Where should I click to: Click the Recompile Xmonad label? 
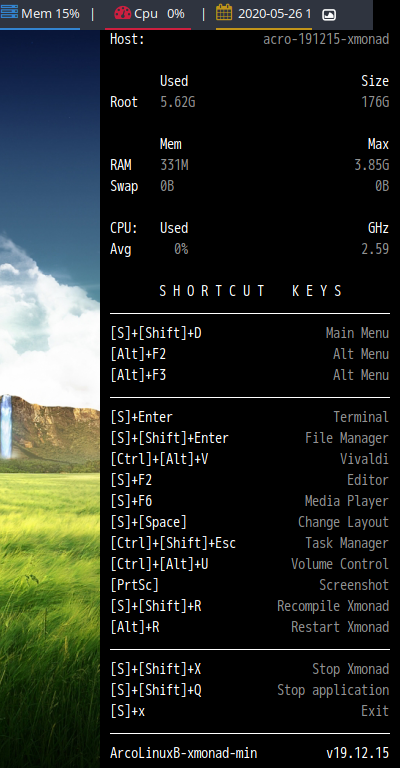[333, 606]
